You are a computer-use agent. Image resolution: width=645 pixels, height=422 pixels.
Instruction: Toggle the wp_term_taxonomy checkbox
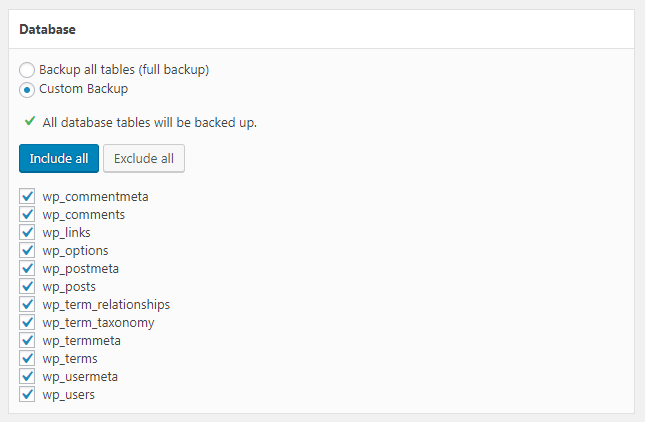coord(27,322)
